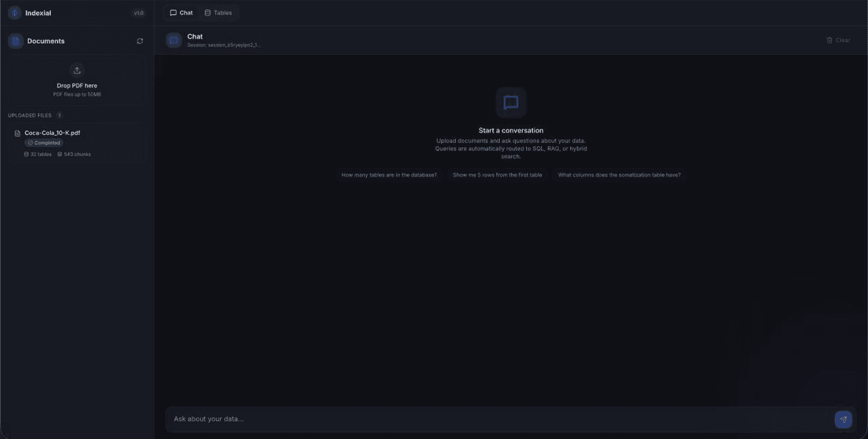Pick "Show me 5 rows from the first table"
The width and height of the screenshot is (868, 439).
497,175
